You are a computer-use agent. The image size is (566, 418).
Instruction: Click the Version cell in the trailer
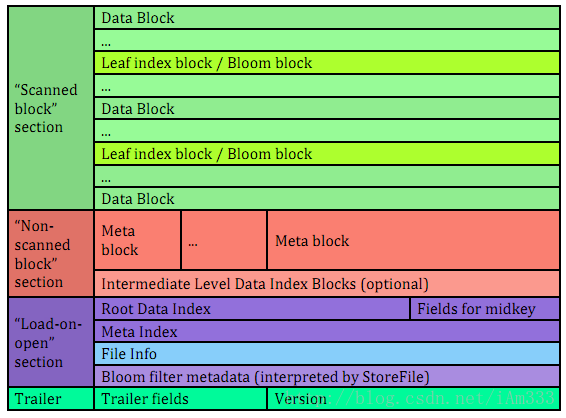coord(414,399)
